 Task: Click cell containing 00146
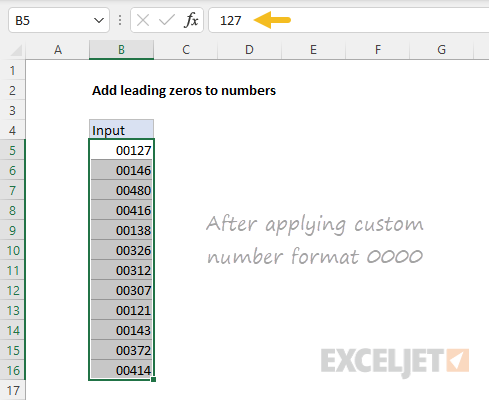point(121,170)
